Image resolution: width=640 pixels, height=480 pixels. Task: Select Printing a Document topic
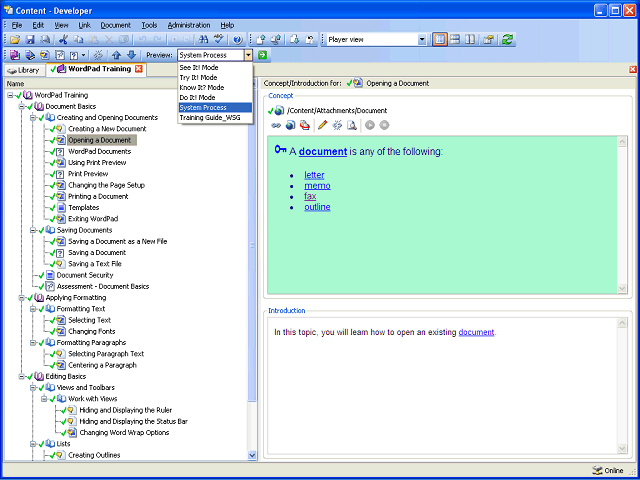click(x=98, y=196)
